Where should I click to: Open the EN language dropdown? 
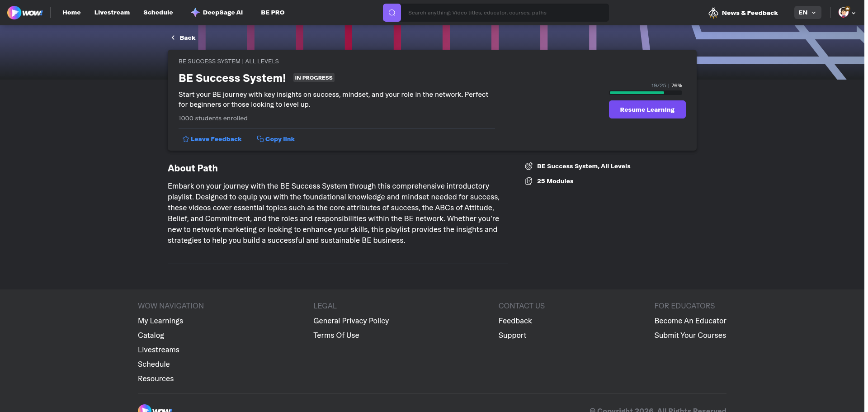pos(807,13)
